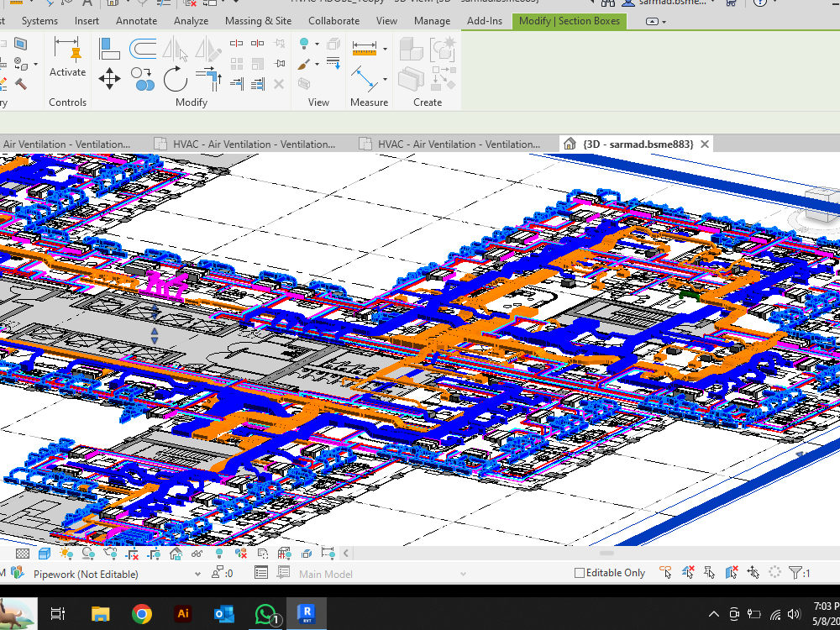Viewport: 840px width, 630px height.
Task: Click the Activate button in Controls panel
Action: click(67, 56)
